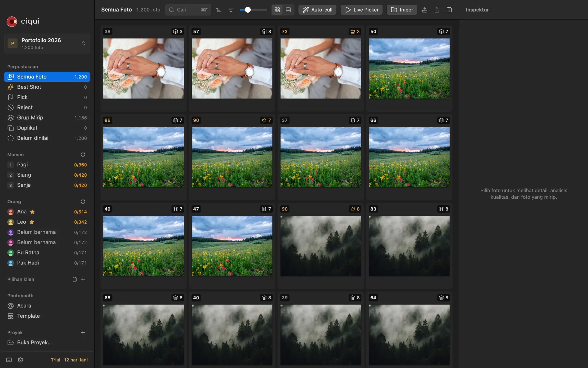Switch to grid view layout

point(277,10)
